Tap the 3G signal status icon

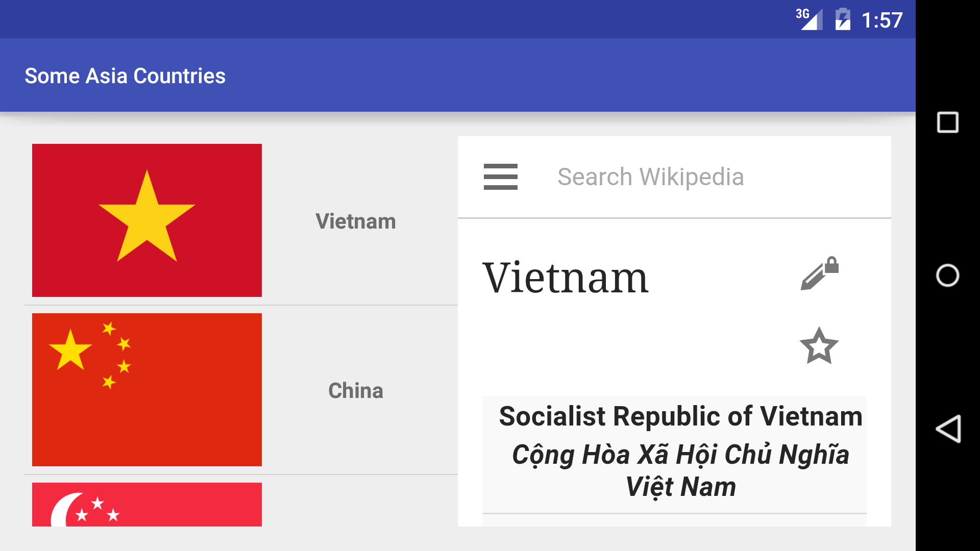pos(809,19)
